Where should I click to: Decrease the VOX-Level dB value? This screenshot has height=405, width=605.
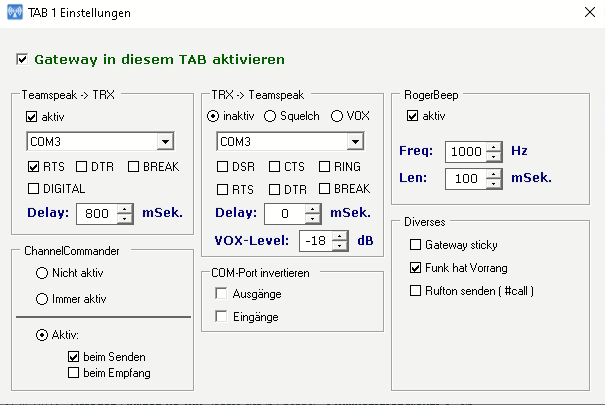pyautogui.click(x=340, y=246)
